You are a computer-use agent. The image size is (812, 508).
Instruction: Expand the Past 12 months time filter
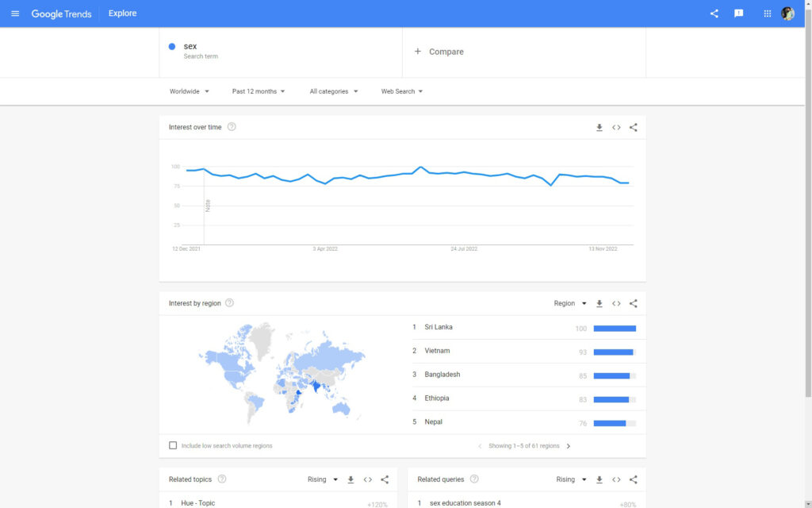(x=259, y=91)
